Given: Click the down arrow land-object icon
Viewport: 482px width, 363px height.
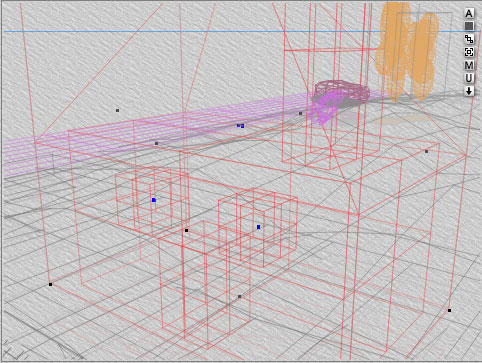Looking at the screenshot, I should click(x=469, y=91).
